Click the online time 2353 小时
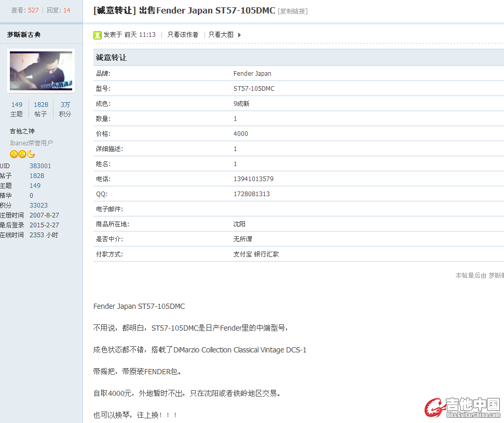Image resolution: width=504 pixels, height=423 pixels. tap(44, 235)
